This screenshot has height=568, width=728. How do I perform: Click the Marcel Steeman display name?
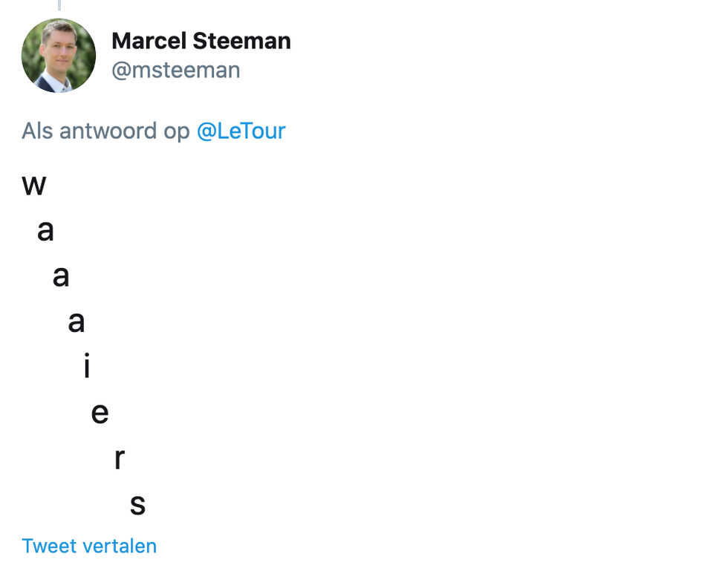tap(201, 41)
